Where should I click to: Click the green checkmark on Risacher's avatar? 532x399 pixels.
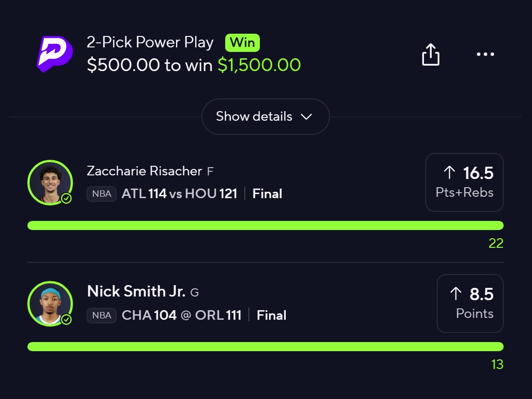pyautogui.click(x=66, y=198)
